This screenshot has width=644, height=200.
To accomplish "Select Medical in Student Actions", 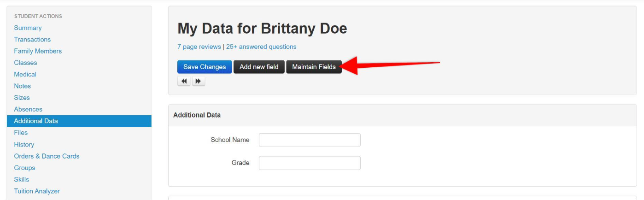I will click(x=25, y=74).
